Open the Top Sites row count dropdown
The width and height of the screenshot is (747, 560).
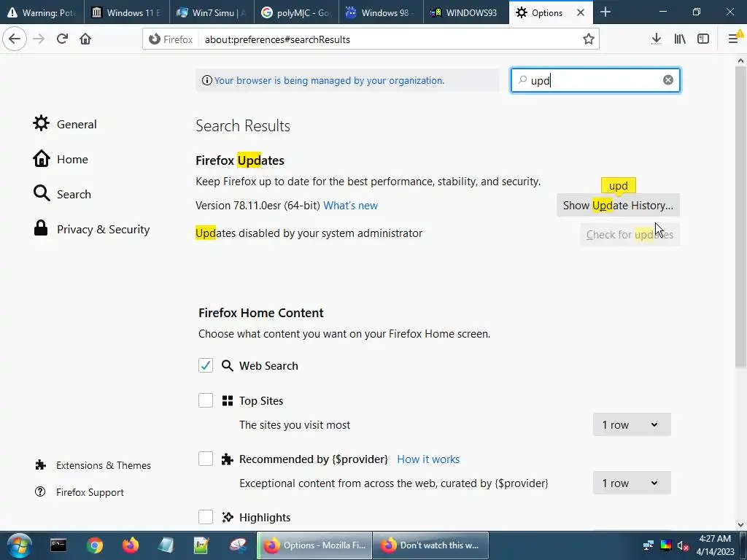pos(632,425)
